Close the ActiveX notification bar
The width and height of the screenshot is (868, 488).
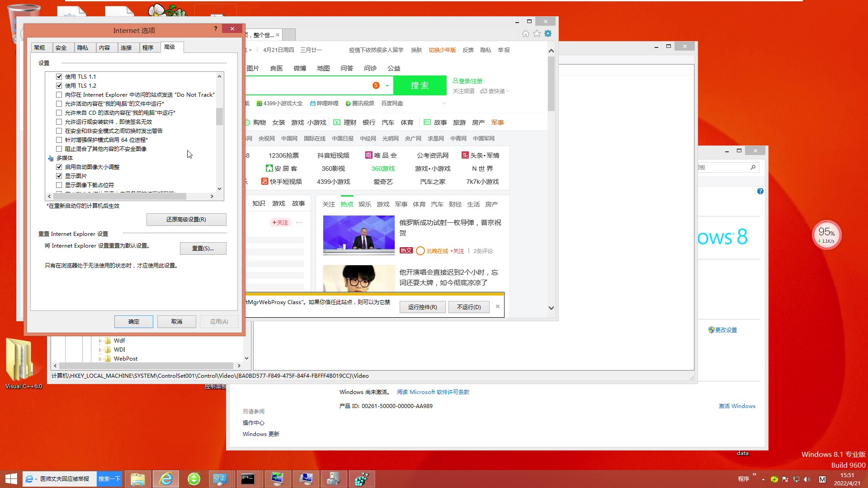pyautogui.click(x=498, y=306)
